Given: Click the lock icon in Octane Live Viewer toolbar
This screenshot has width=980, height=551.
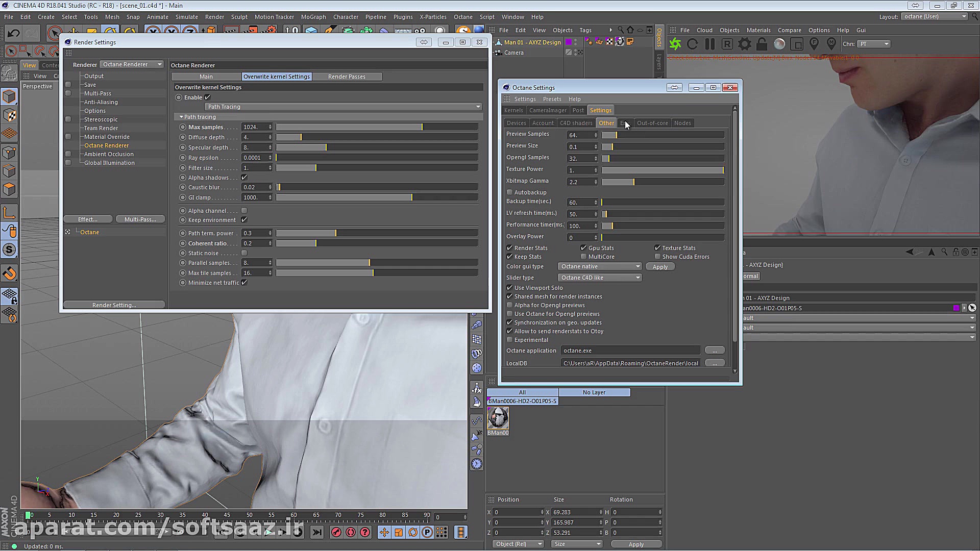Looking at the screenshot, I should pyautogui.click(x=762, y=44).
